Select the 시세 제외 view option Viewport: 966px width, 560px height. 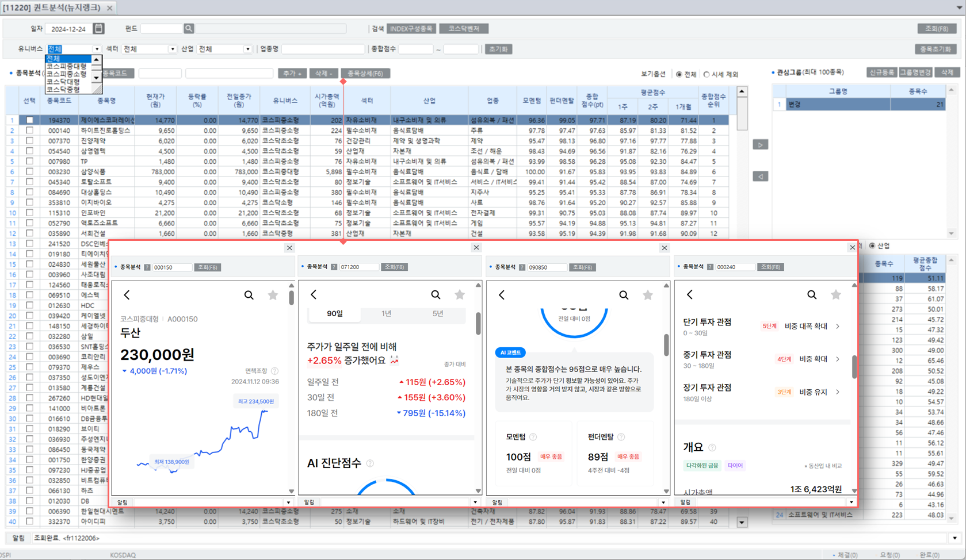pos(707,74)
